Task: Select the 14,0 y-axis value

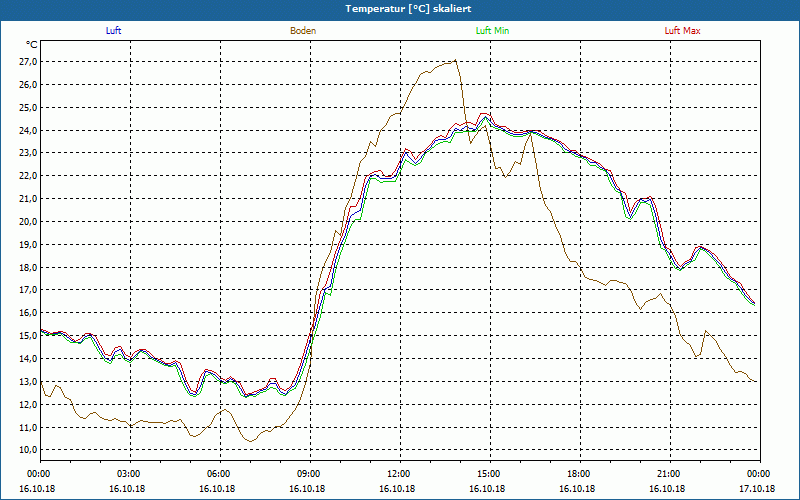Action: click(x=28, y=359)
